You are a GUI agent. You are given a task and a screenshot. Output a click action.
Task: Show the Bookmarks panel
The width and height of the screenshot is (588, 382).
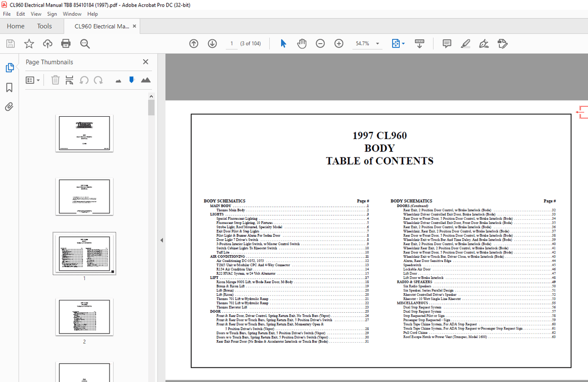click(x=10, y=87)
